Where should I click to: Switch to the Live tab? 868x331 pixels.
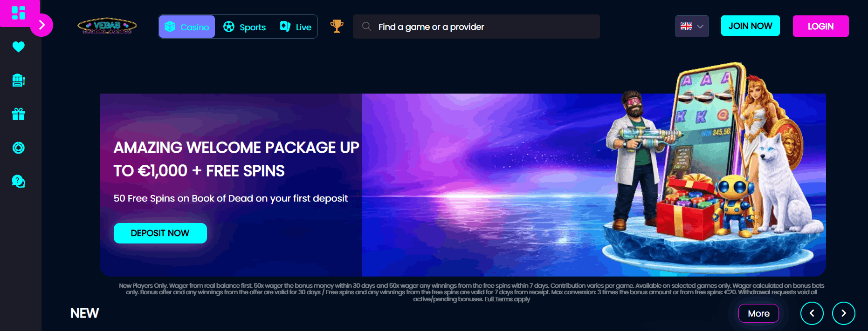tap(296, 27)
